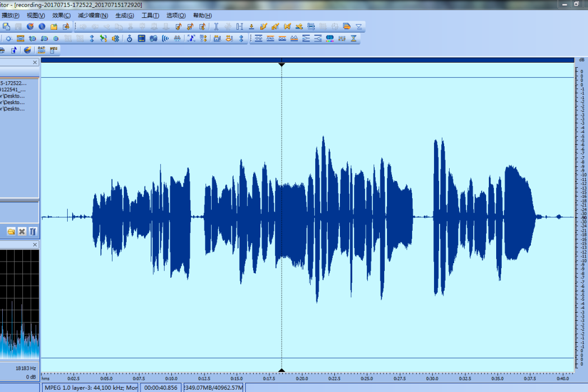This screenshot has width=588, height=392.
Task: Click the orange speaker mute icon
Action: point(287,26)
